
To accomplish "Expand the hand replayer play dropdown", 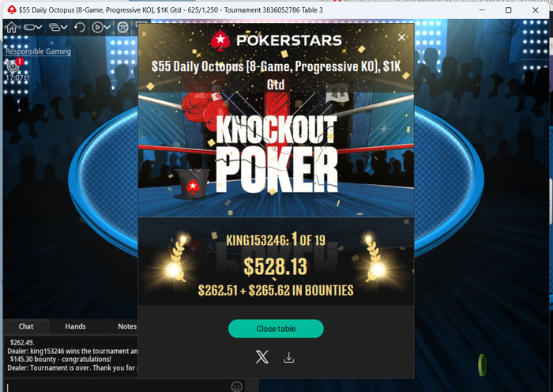I will tap(101, 27).
